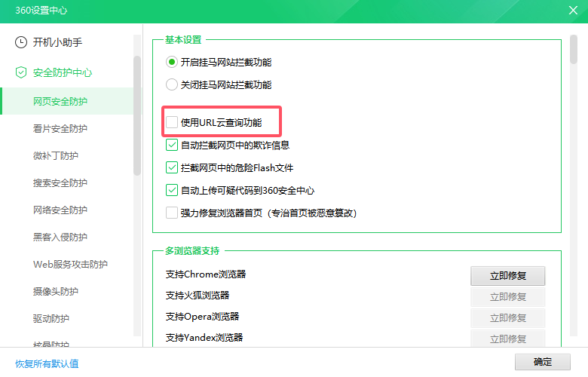The width and height of the screenshot is (588, 377).
Task: Click the 360设置中心 window title
Action: click(41, 10)
